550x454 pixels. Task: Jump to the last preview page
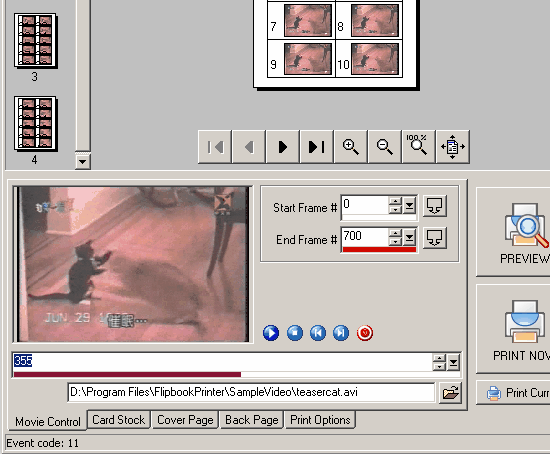click(316, 147)
